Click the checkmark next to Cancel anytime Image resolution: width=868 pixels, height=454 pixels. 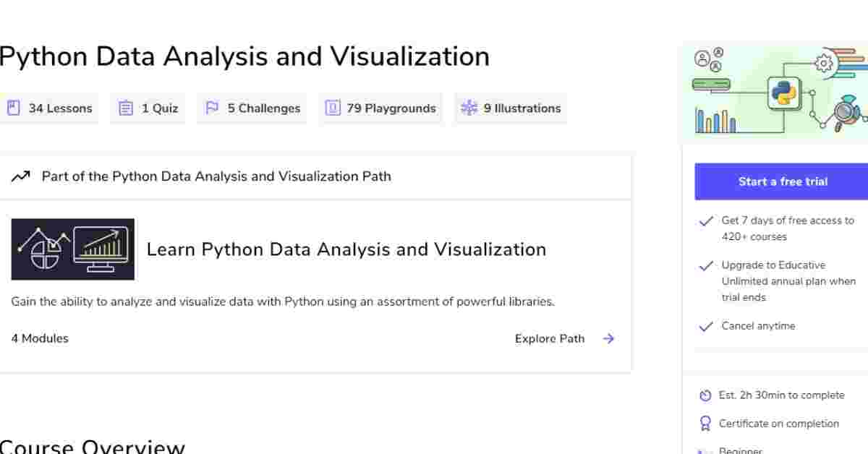click(x=706, y=327)
